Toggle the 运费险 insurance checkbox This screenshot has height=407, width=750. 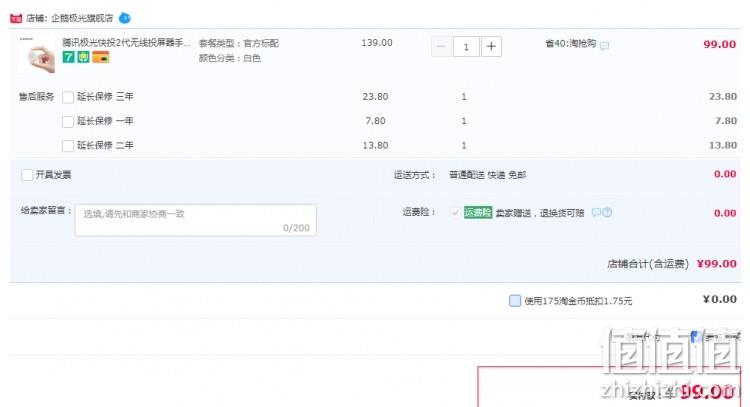455,212
